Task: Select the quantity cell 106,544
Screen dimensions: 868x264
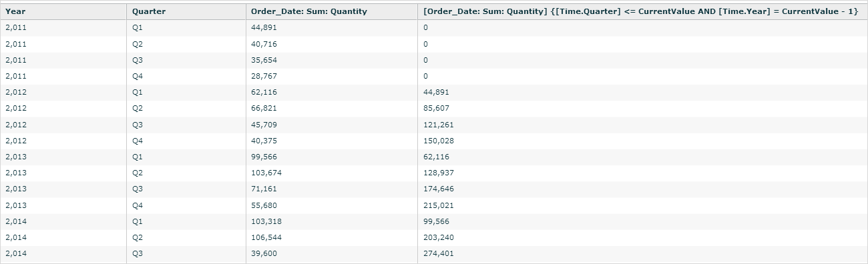Action: pyautogui.click(x=332, y=237)
